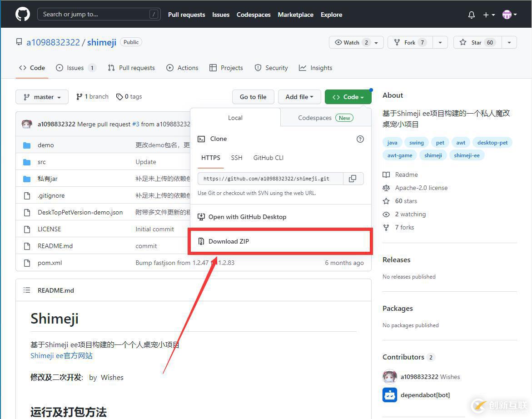Screen dimensions: 532x419
Task: Open Marketplace in top navigation
Action: 295,15
